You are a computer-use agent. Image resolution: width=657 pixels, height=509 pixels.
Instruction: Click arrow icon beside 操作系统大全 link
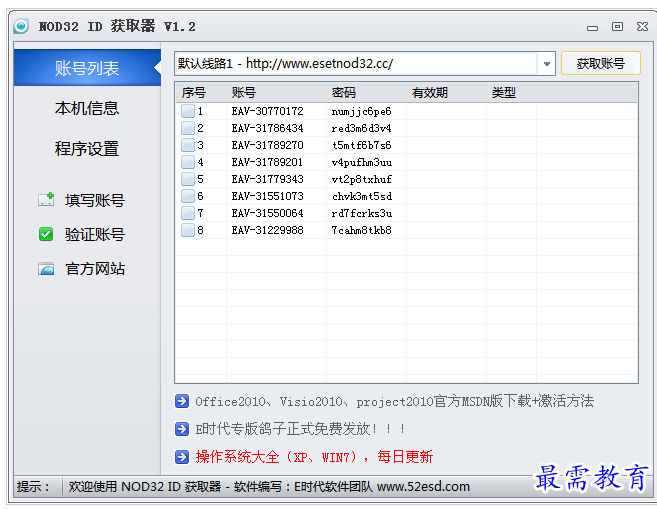point(182,457)
